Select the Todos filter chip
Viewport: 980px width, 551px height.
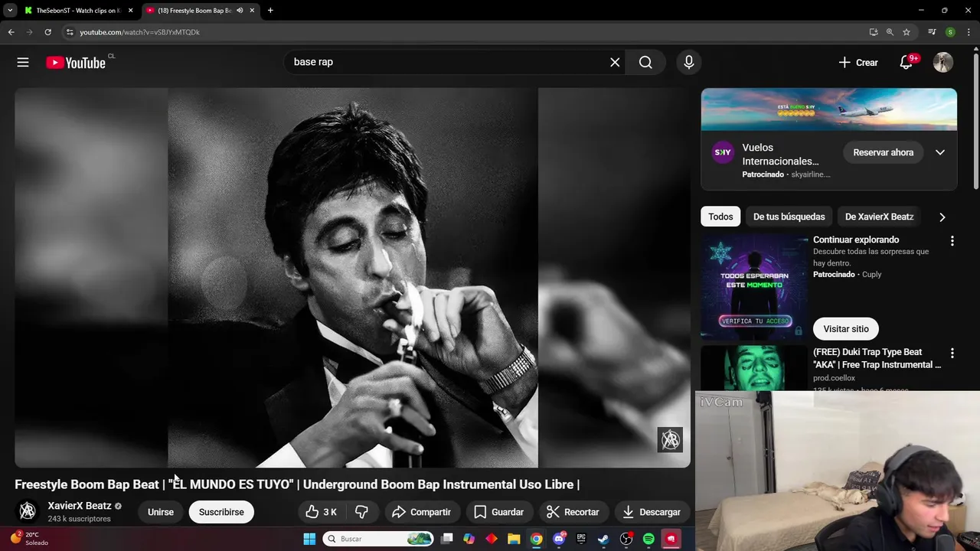720,217
